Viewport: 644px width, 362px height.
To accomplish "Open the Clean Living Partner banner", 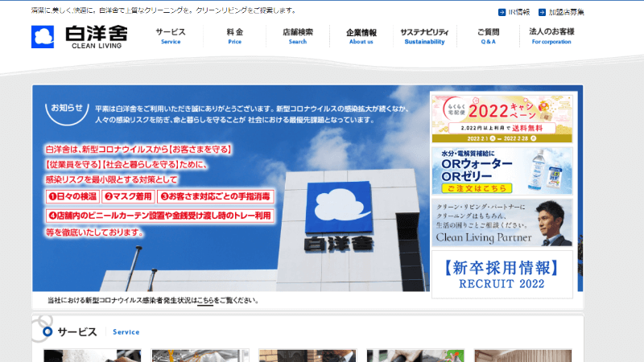I will pyautogui.click(x=502, y=223).
